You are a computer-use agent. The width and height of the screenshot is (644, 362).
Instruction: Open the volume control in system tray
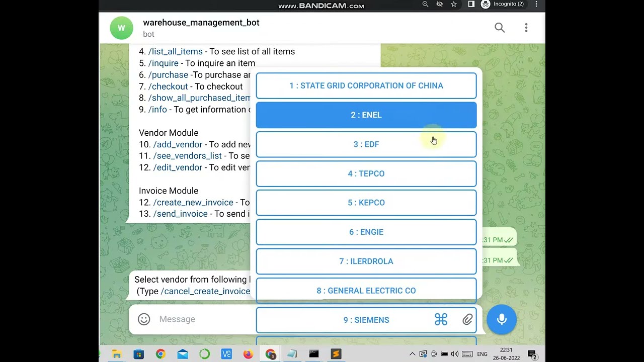[x=455, y=354]
